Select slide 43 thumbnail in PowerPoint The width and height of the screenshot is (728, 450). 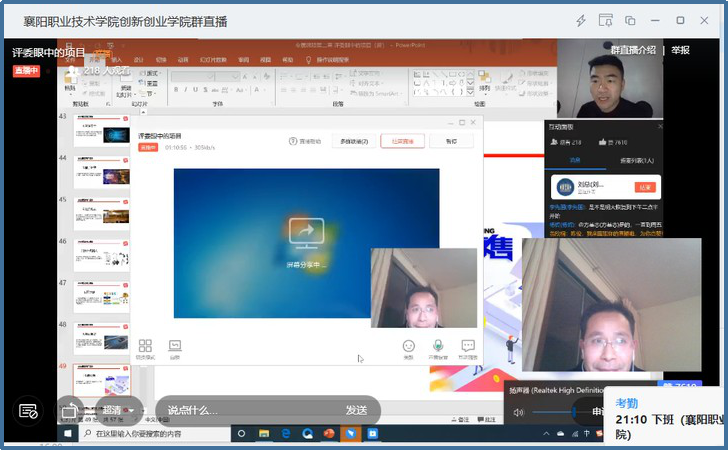coord(102,131)
